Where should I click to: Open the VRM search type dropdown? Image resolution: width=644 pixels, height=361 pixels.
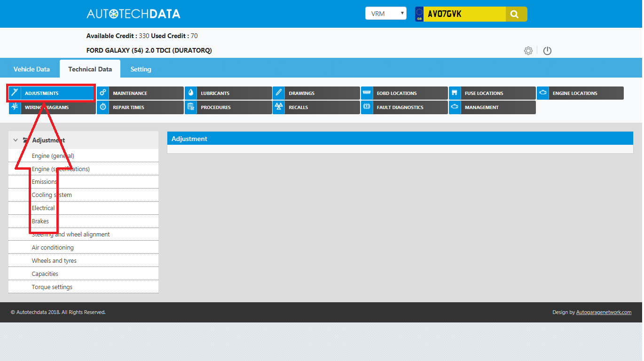(386, 14)
